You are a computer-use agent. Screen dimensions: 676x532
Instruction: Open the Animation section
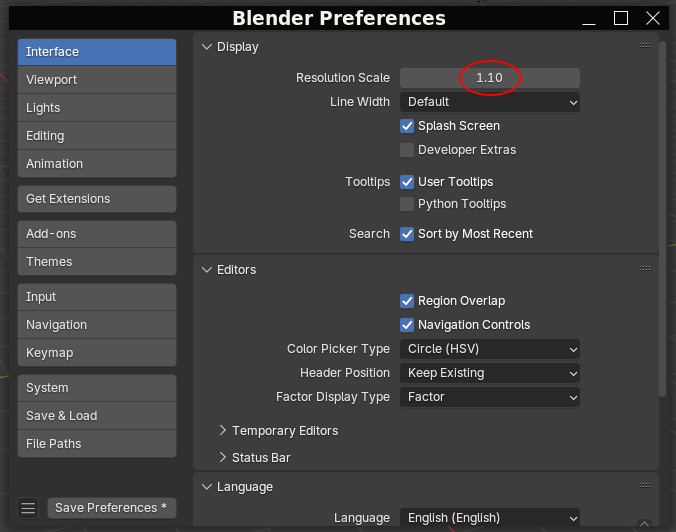[97, 164]
